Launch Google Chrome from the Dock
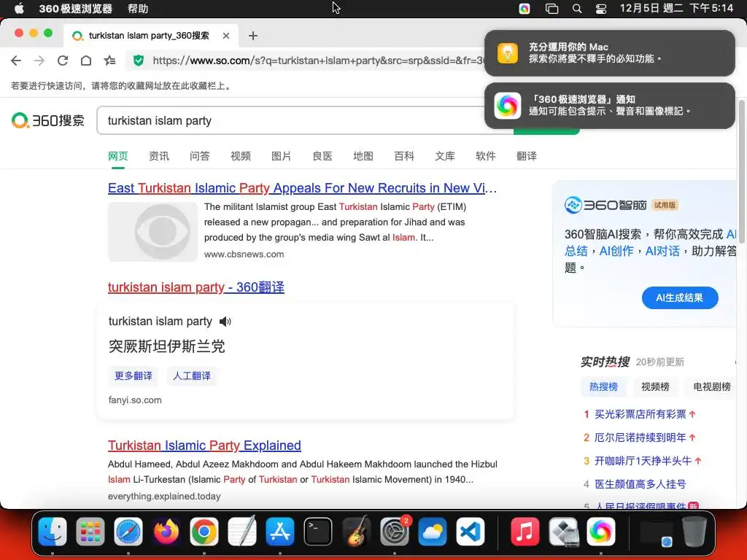 point(204,532)
